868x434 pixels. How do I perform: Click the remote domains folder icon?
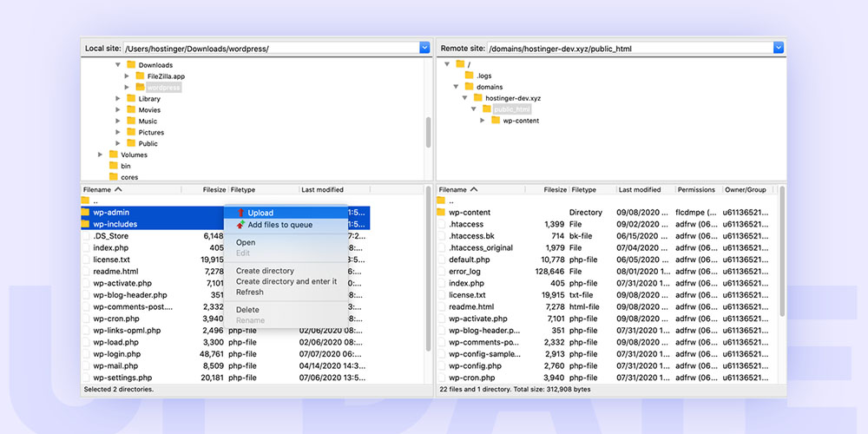tap(469, 86)
